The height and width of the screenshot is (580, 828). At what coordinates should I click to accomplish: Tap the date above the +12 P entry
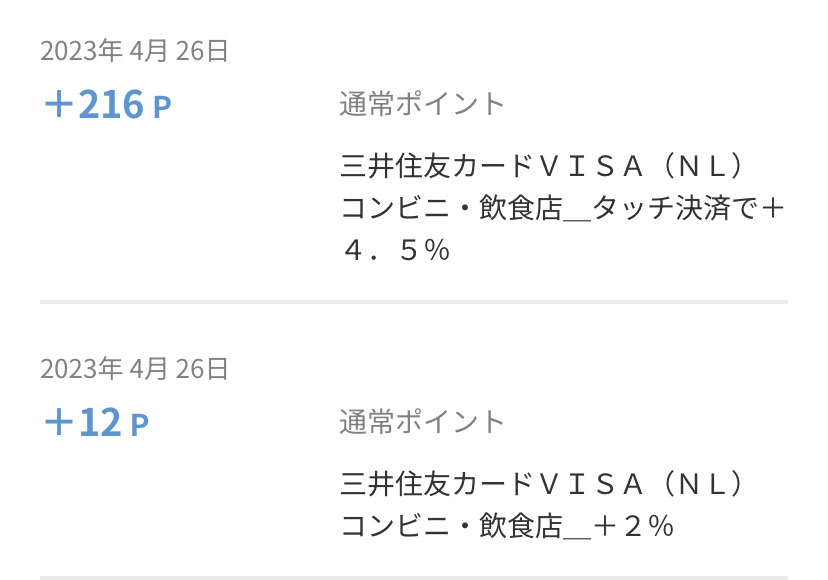pos(135,369)
